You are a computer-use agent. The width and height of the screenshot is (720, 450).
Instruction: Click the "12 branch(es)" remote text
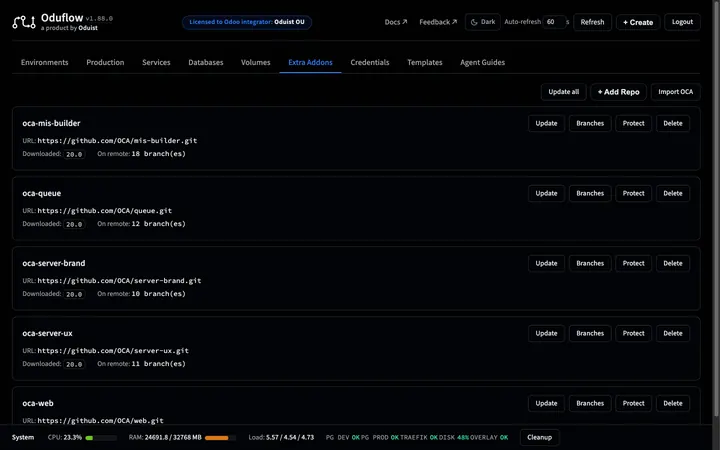(x=158, y=224)
